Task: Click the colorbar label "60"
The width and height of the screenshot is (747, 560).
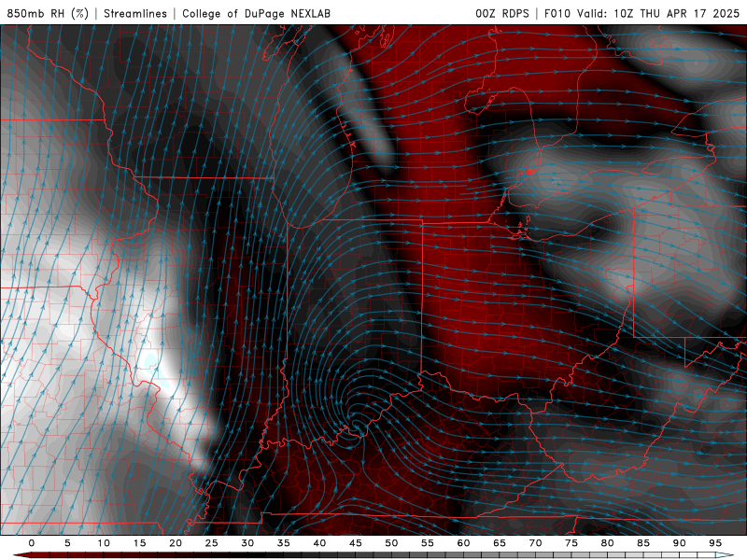Action: pyautogui.click(x=463, y=543)
